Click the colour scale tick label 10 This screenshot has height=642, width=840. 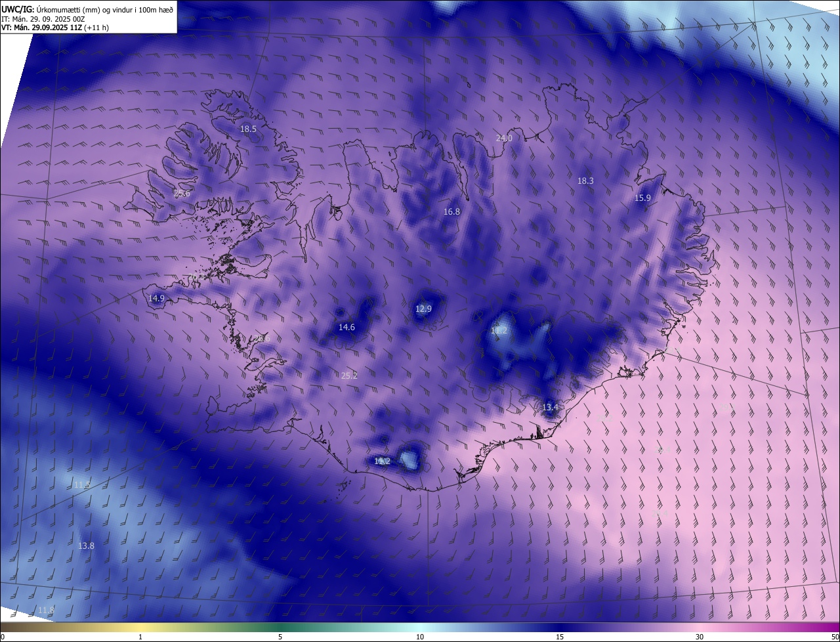[x=420, y=637]
